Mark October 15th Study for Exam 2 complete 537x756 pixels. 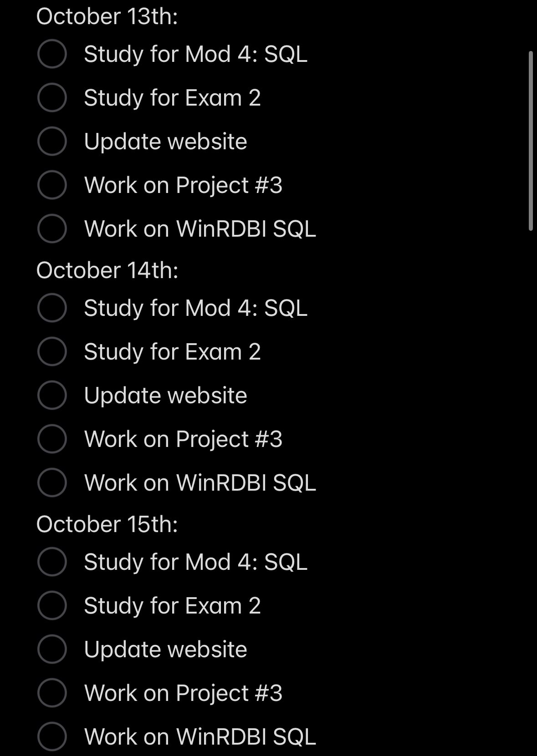coord(52,605)
